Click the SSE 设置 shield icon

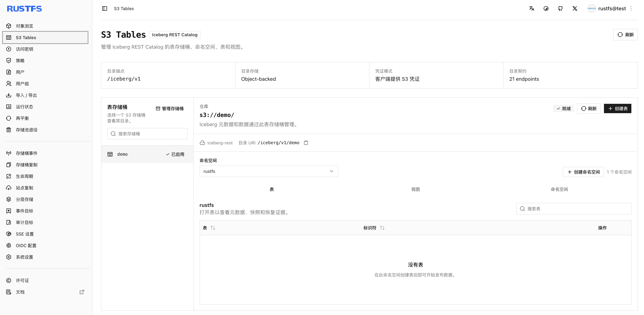pos(9,234)
